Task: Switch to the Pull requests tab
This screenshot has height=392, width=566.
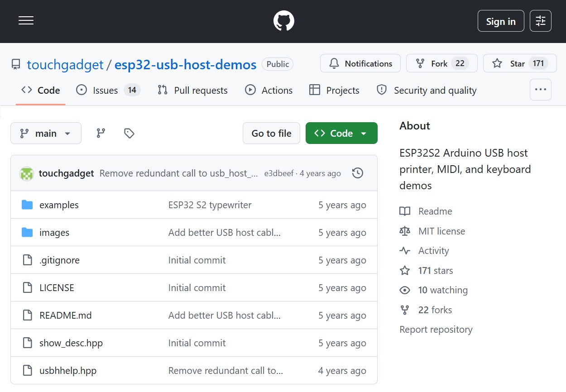Action: [x=192, y=91]
